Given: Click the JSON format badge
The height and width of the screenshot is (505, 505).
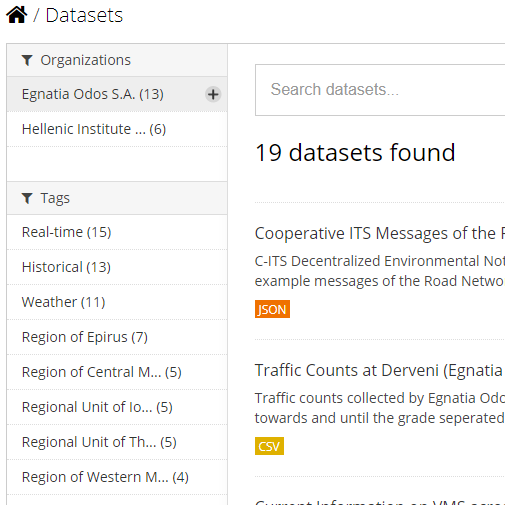Looking at the screenshot, I should [x=272, y=309].
